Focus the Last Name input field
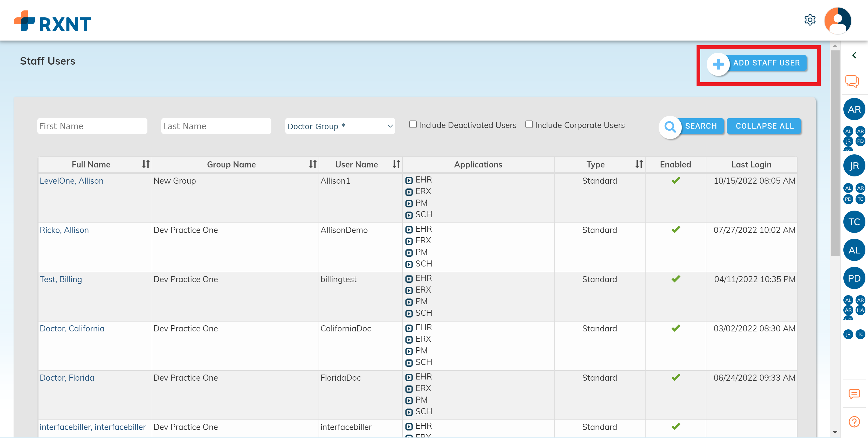This screenshot has width=868, height=438. [216, 126]
